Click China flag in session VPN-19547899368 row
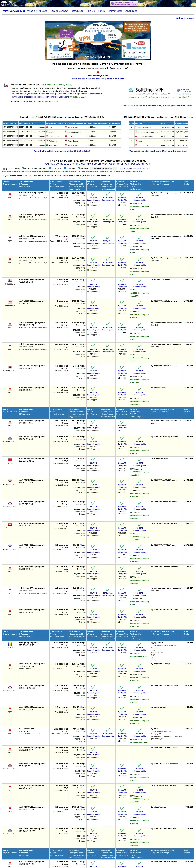196x868 pixels. point(47,127)
